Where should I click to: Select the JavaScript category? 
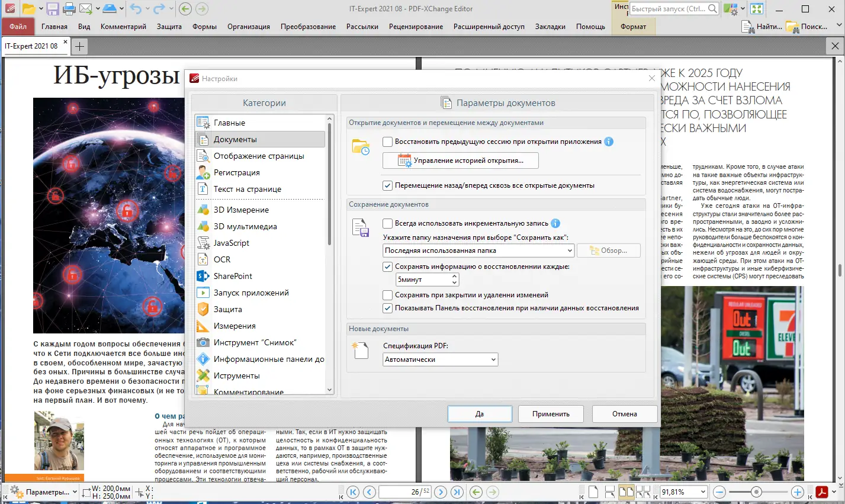click(260, 243)
